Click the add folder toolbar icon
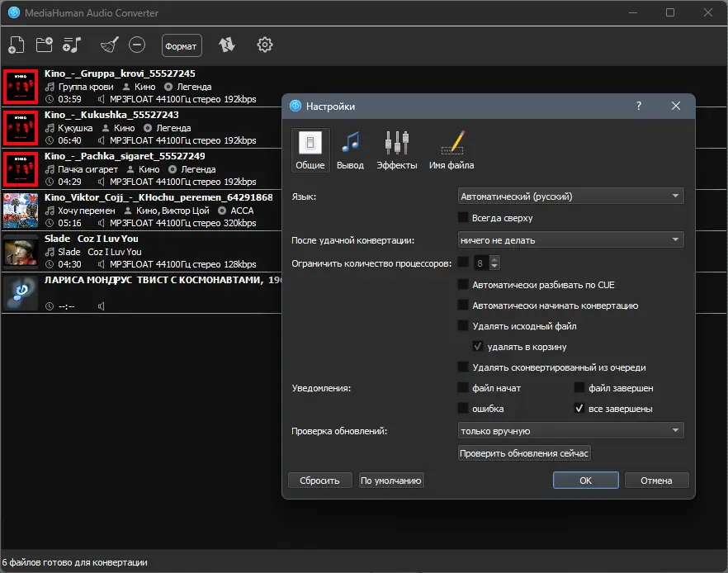Image resolution: width=728 pixels, height=573 pixels. (x=44, y=45)
